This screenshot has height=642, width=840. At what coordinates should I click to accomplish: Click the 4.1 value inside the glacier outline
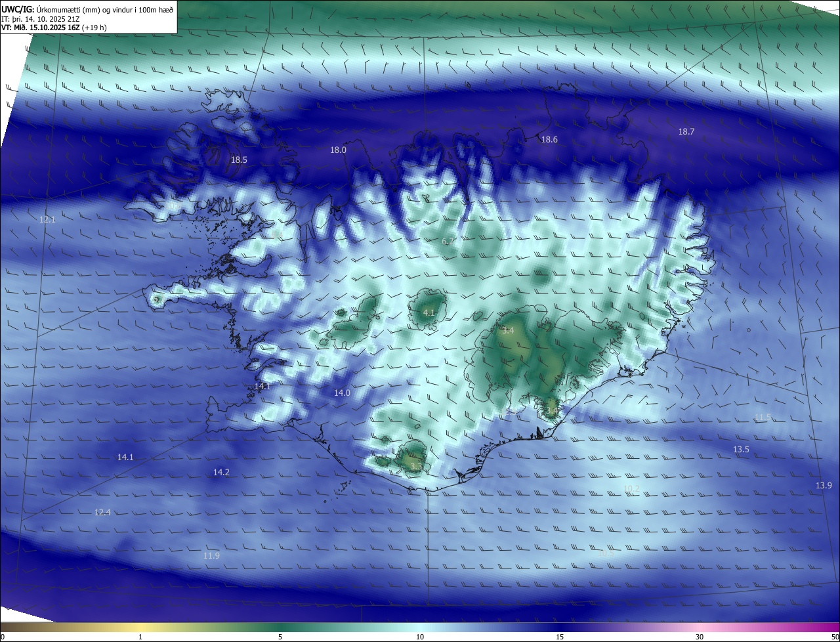[x=429, y=312]
